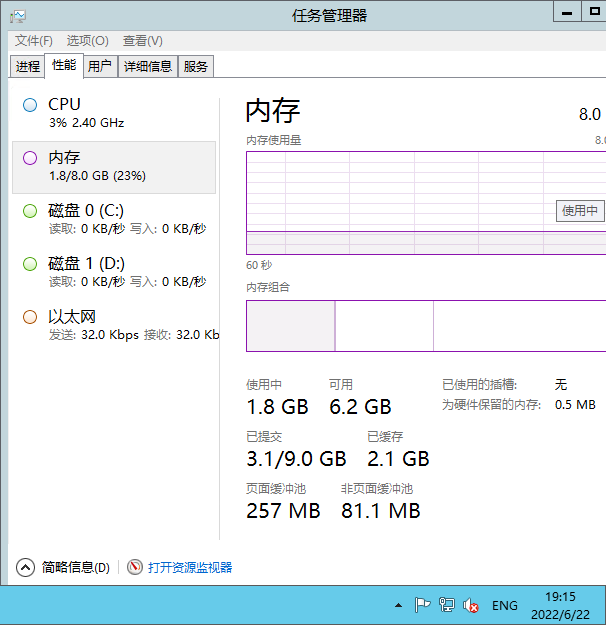
Task: Switch to the 服务 tab
Action: pos(196,67)
